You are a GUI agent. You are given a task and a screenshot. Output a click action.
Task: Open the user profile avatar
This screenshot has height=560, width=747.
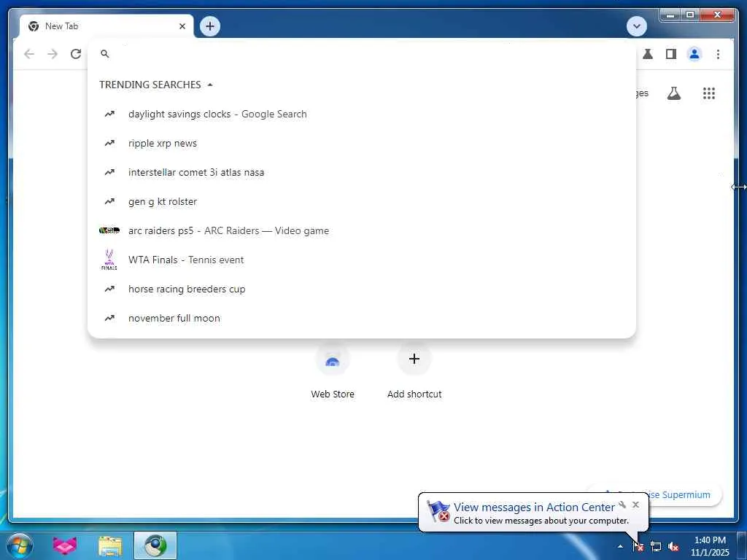click(x=694, y=54)
